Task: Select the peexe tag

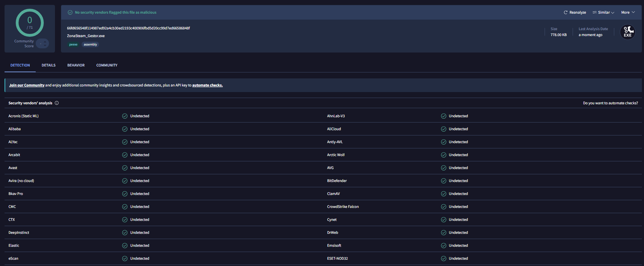Action: [73, 44]
